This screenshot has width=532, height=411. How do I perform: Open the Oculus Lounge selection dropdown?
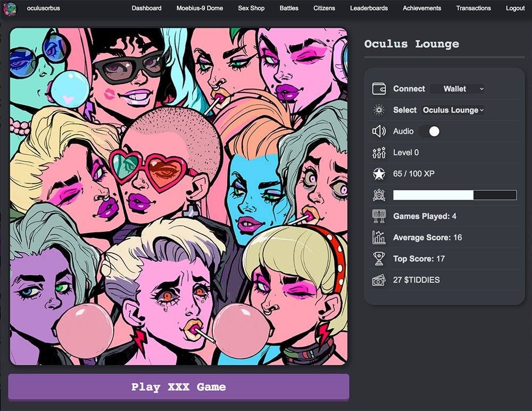(x=452, y=110)
